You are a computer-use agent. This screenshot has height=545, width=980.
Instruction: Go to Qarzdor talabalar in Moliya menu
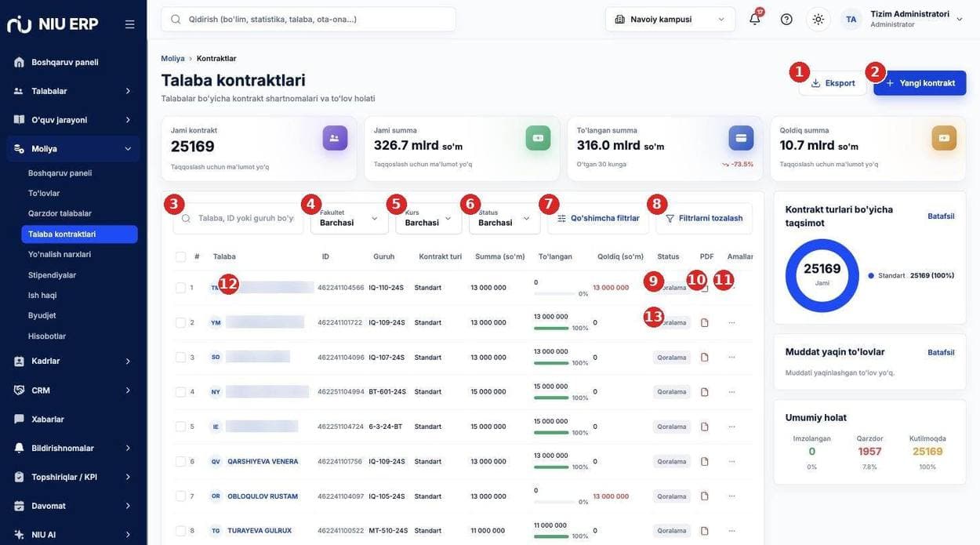(60, 213)
